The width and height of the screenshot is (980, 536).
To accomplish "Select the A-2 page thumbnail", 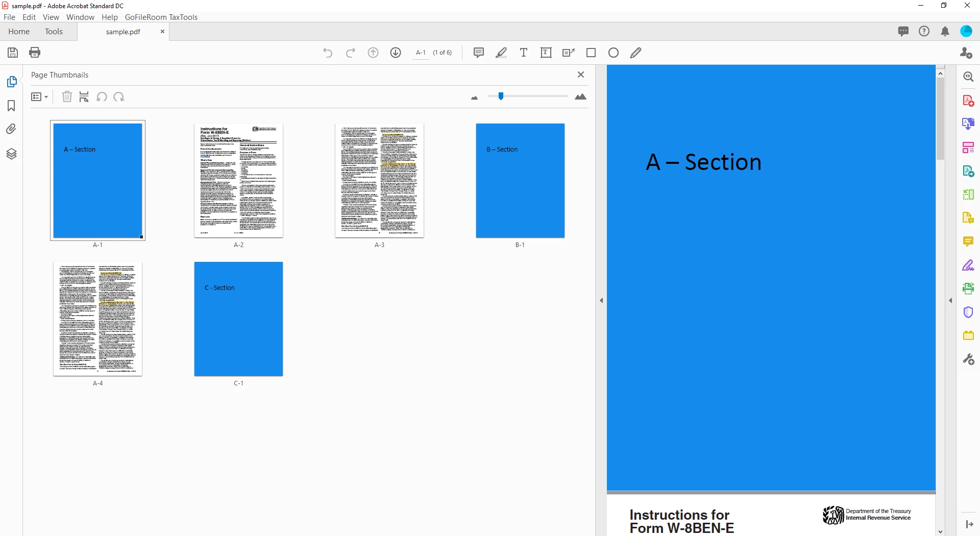I will tap(238, 181).
